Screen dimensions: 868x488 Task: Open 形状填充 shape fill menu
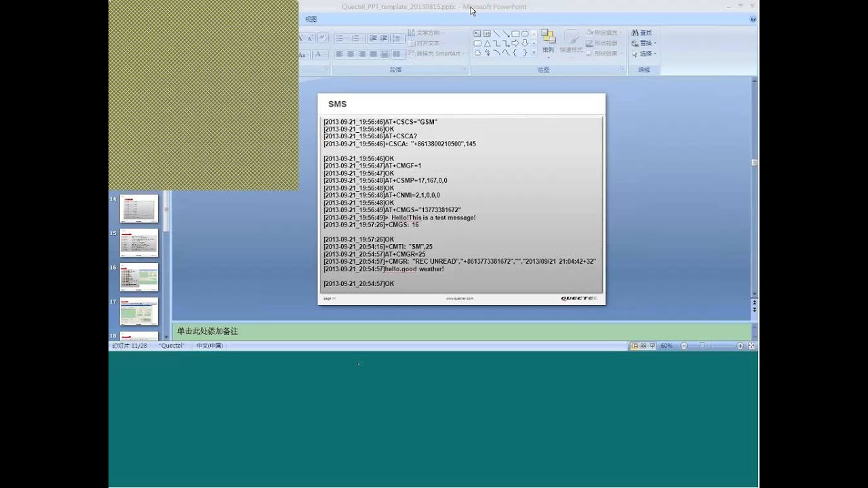[604, 33]
